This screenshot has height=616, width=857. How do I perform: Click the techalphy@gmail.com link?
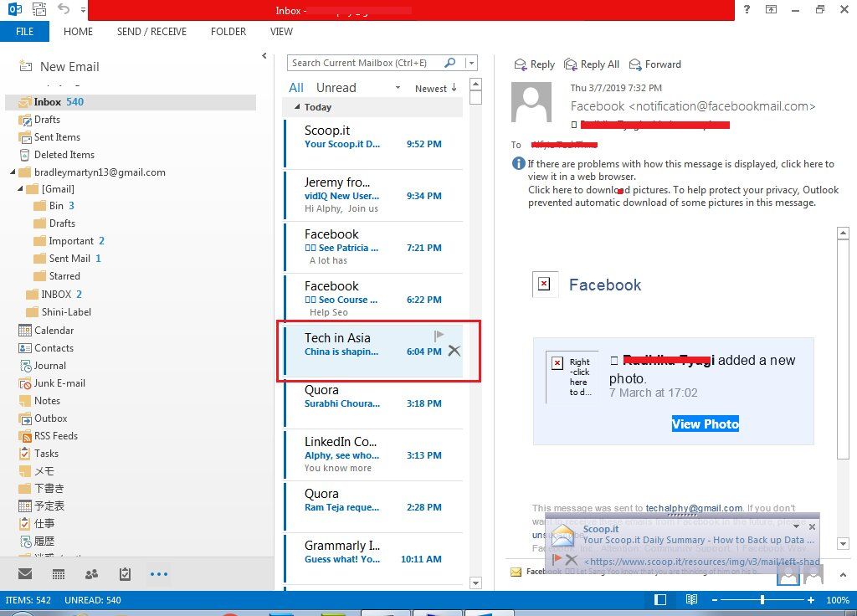(x=694, y=508)
